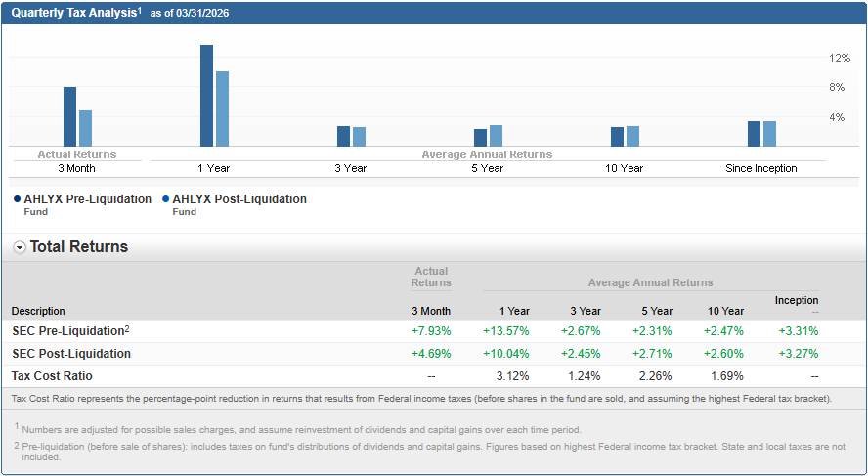This screenshot has height=476, width=868.
Task: Select the Since Inception chart axis label
Action: click(x=760, y=168)
